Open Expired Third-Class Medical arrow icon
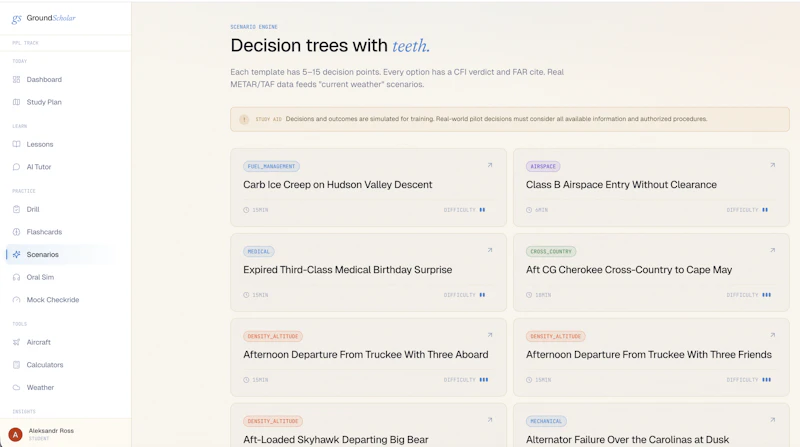This screenshot has height=447, width=800. click(490, 250)
